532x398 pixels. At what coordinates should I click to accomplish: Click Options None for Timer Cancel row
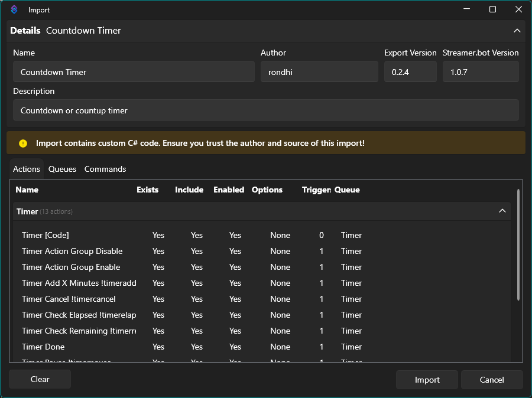[x=280, y=299]
